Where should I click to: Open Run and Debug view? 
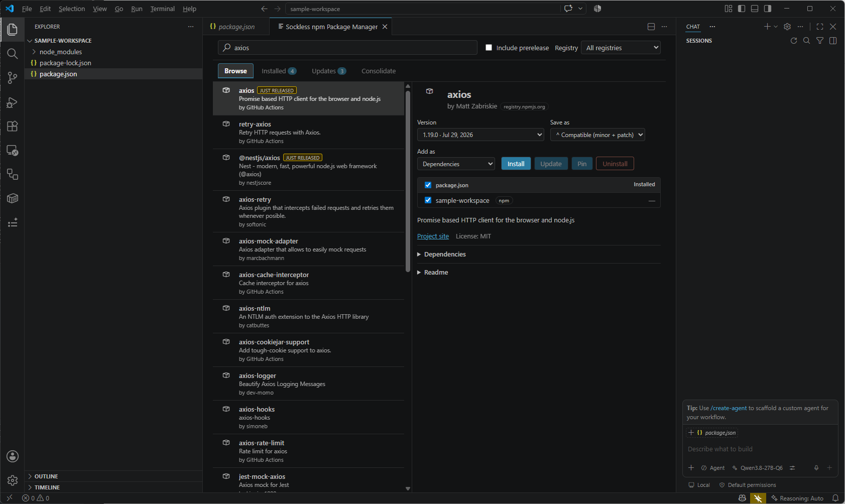pyautogui.click(x=13, y=102)
